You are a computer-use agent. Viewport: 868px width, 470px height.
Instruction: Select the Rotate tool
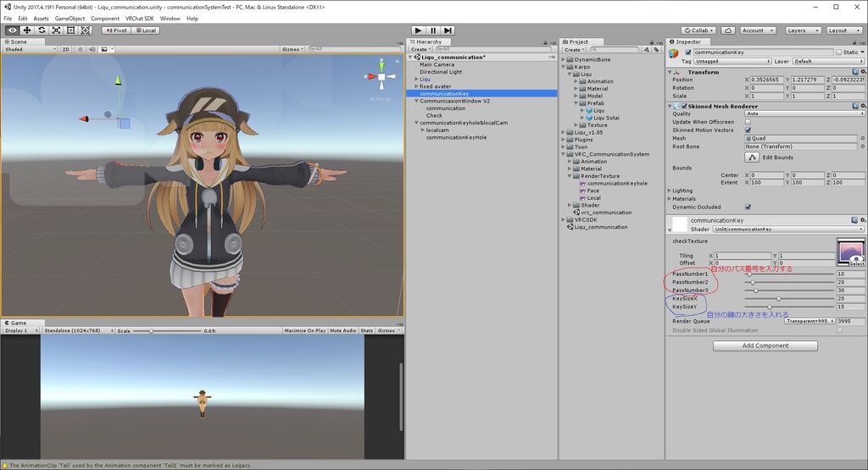pyautogui.click(x=42, y=30)
